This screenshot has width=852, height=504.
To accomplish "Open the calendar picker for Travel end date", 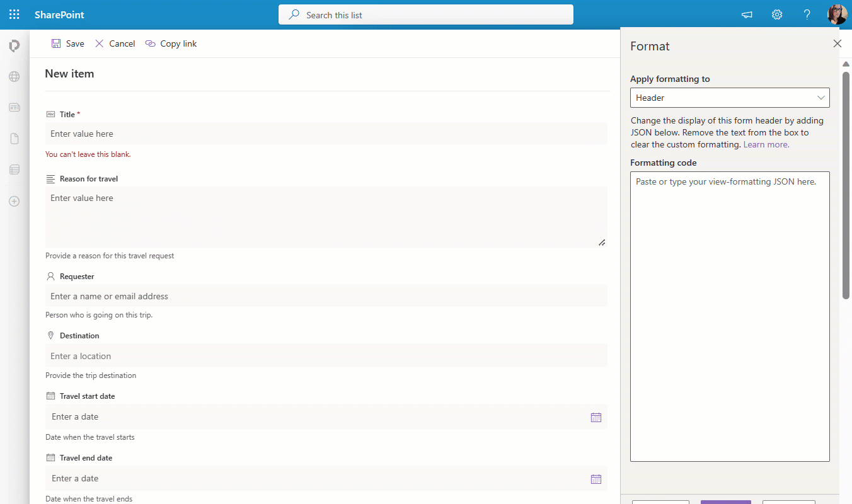I will [x=596, y=478].
